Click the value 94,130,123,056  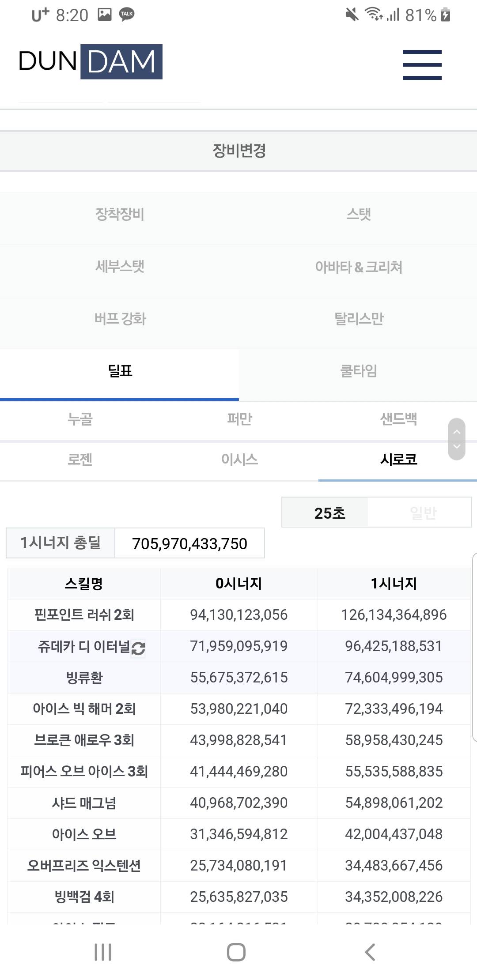pyautogui.click(x=238, y=615)
